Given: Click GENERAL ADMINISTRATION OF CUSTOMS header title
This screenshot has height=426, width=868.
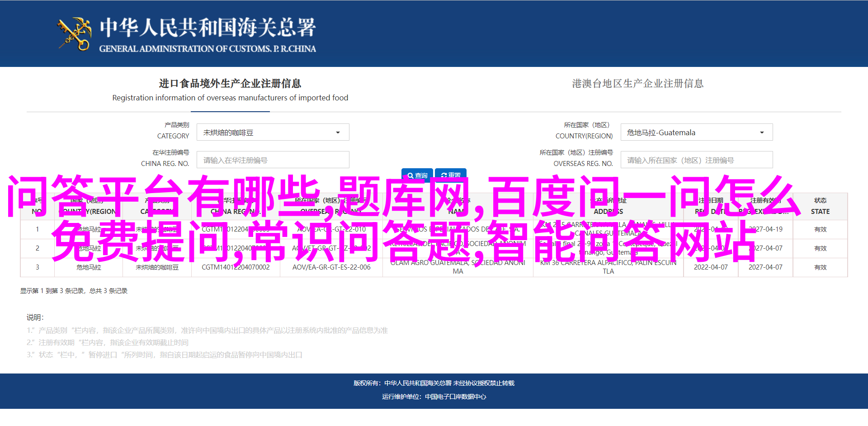Looking at the screenshot, I should pos(208,48).
